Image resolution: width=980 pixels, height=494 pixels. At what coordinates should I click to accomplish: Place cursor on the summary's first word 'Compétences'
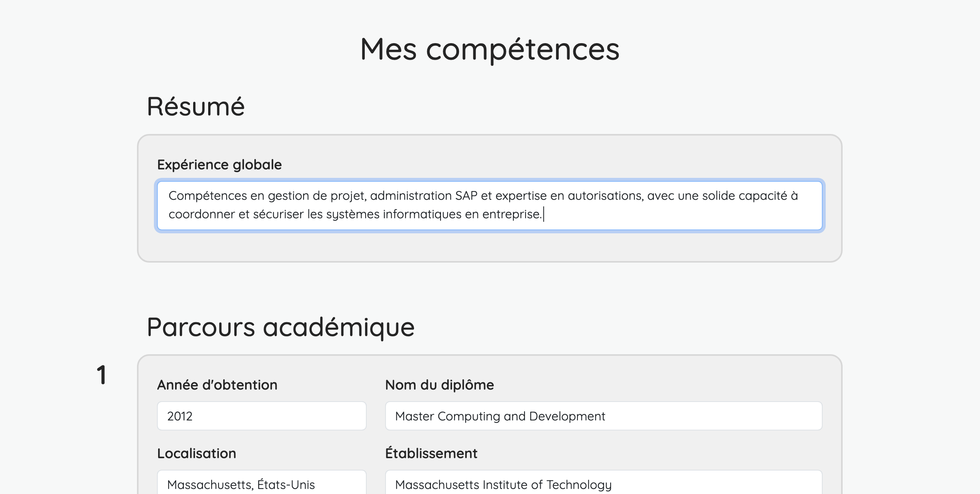(207, 196)
